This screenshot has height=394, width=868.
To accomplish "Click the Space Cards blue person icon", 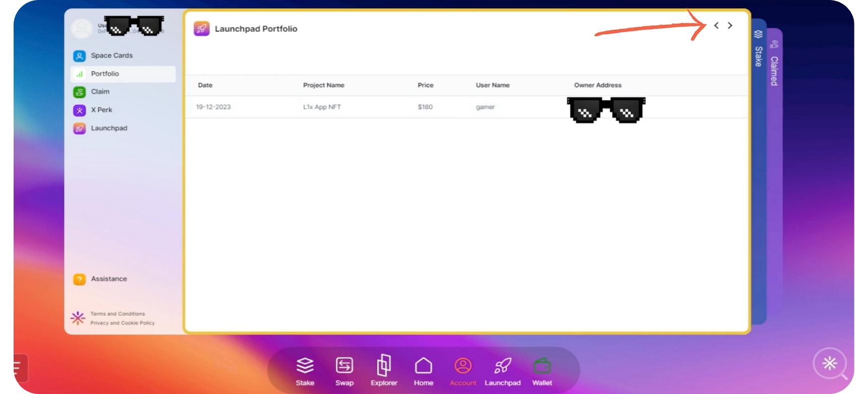I will click(79, 56).
